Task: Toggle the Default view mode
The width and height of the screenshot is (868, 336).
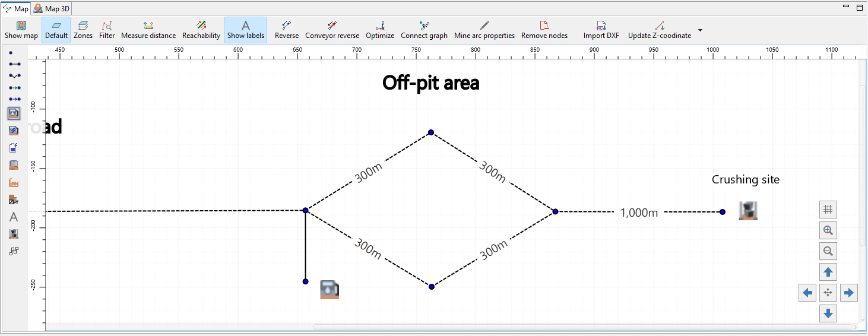Action: [x=56, y=30]
